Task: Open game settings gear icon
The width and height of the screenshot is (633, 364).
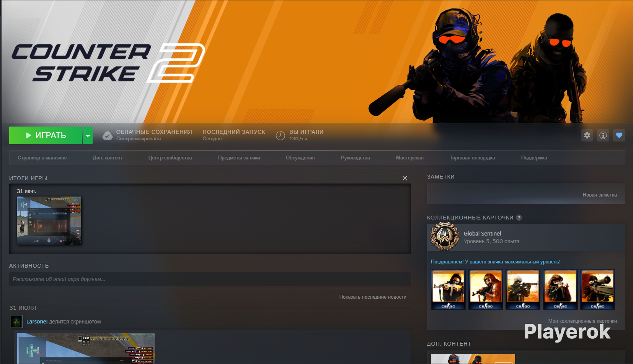Action: (x=587, y=135)
